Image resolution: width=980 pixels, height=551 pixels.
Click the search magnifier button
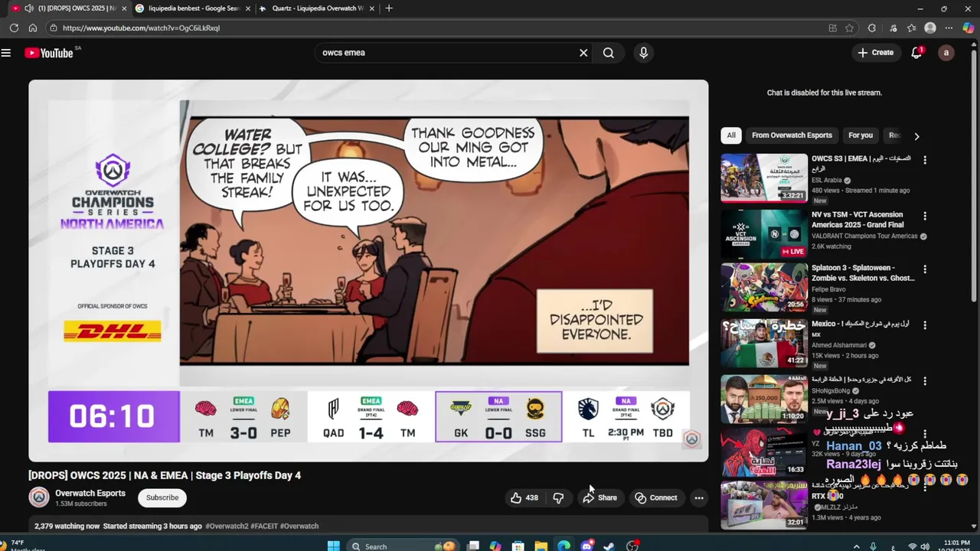[609, 53]
